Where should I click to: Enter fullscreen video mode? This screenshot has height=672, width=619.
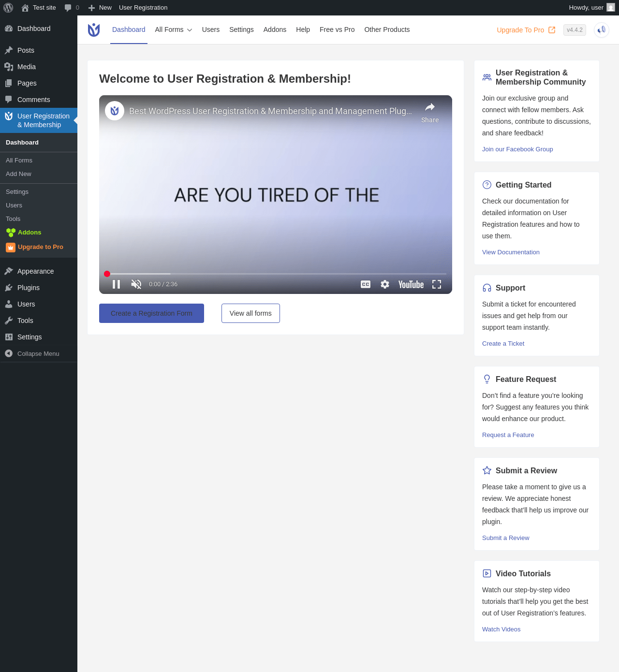(437, 284)
